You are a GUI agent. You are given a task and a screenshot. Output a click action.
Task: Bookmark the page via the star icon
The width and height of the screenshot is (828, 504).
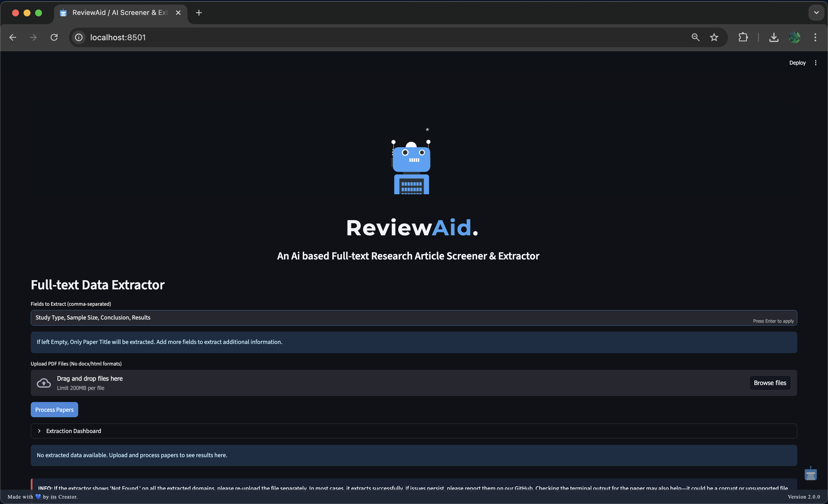(714, 37)
